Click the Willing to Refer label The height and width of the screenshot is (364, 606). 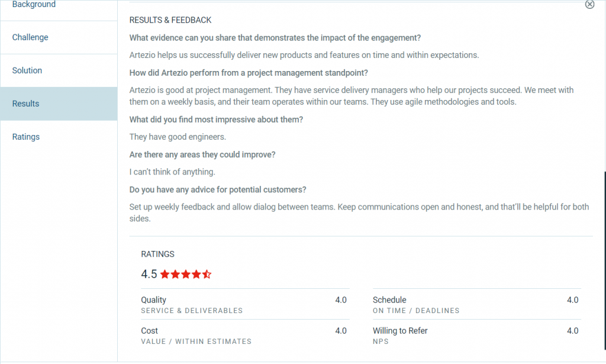click(400, 331)
